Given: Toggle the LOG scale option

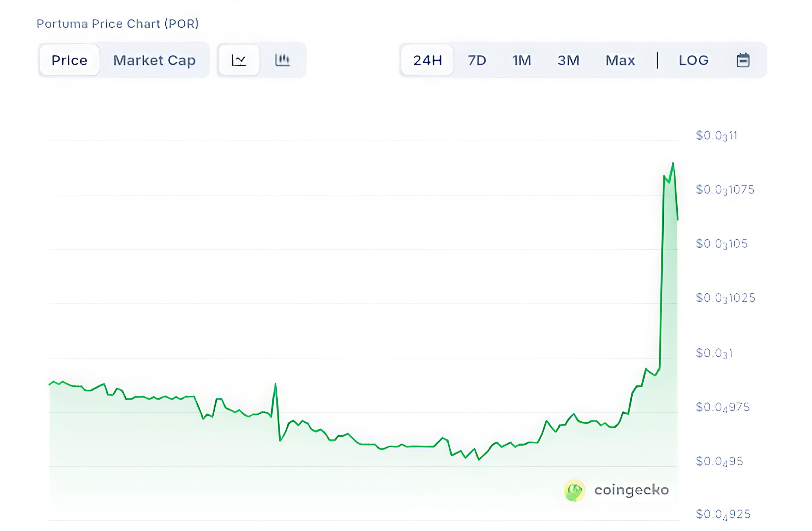Looking at the screenshot, I should pos(694,60).
